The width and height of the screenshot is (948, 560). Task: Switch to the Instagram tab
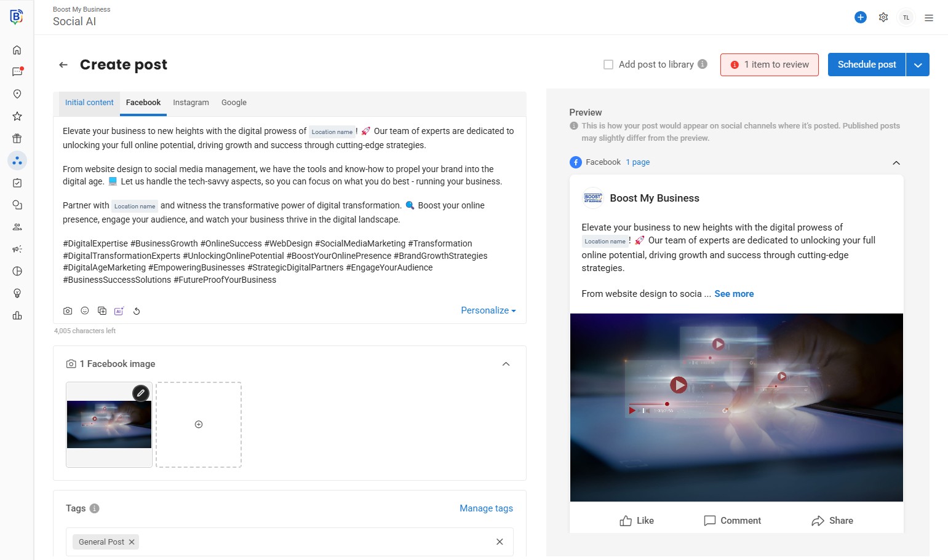[191, 103]
